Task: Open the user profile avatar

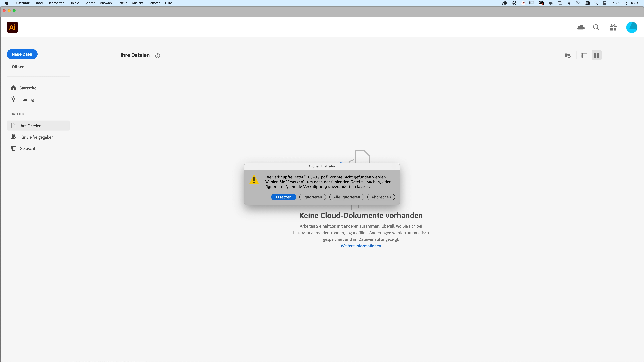Action: [632, 27]
